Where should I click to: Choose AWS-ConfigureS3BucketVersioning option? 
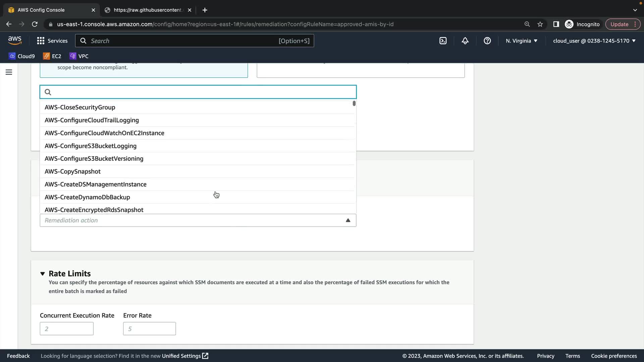94,159
